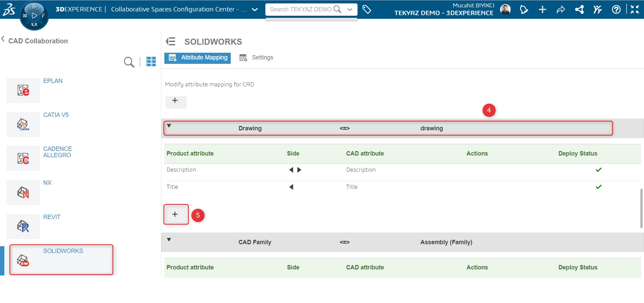Open the REVIT link
The image size is (644, 303).
[x=52, y=217]
